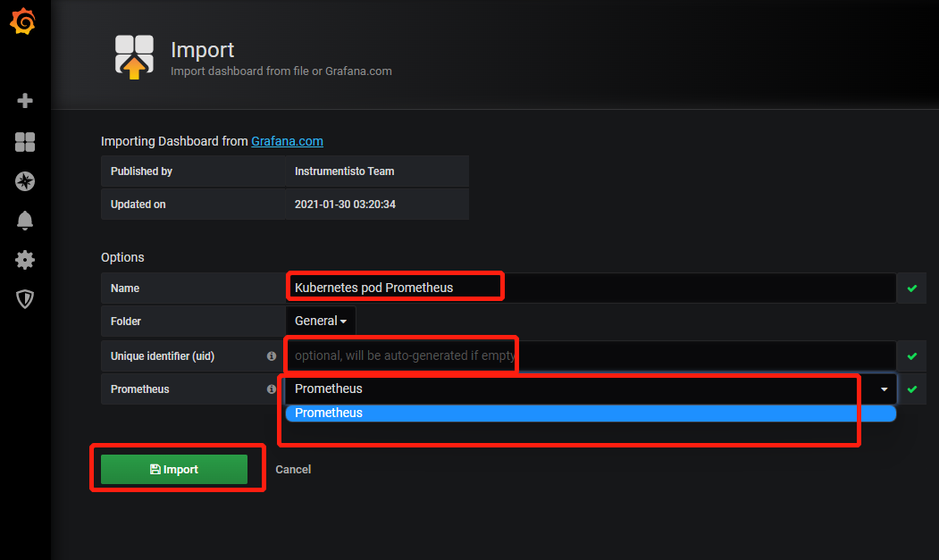Open the Configuration gear icon
The height and width of the screenshot is (560, 939).
pos(24,260)
